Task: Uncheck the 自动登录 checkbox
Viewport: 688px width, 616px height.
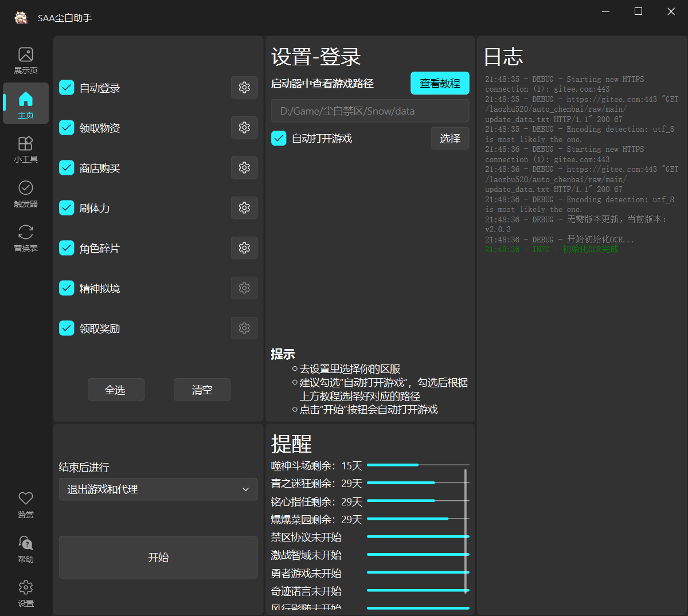Action: pyautogui.click(x=67, y=88)
